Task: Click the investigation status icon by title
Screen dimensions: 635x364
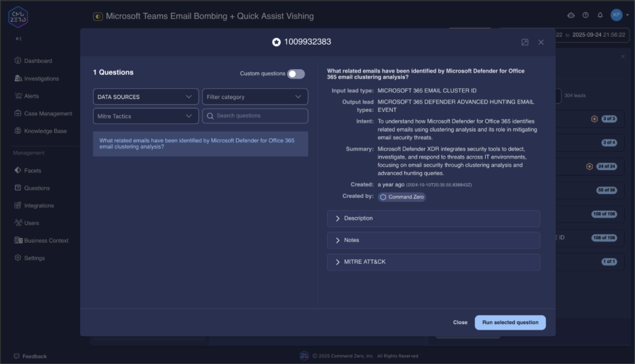Action: 98,16
